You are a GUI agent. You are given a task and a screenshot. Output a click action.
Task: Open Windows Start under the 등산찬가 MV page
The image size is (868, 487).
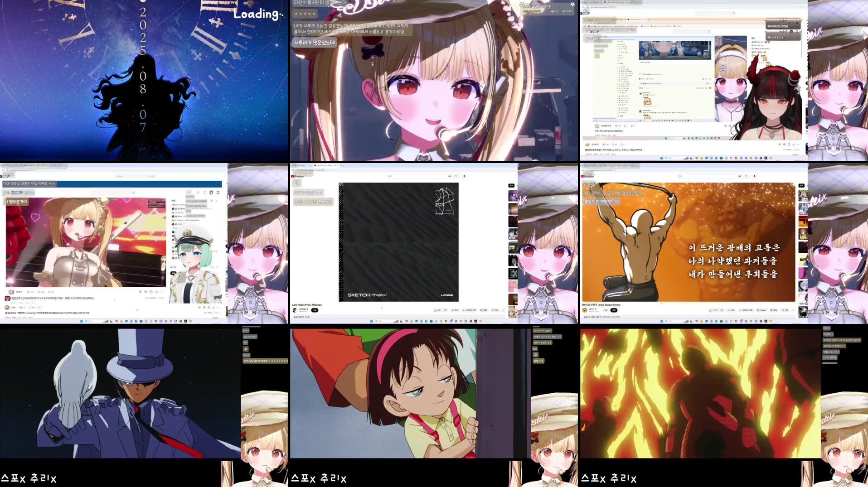[x=661, y=321]
